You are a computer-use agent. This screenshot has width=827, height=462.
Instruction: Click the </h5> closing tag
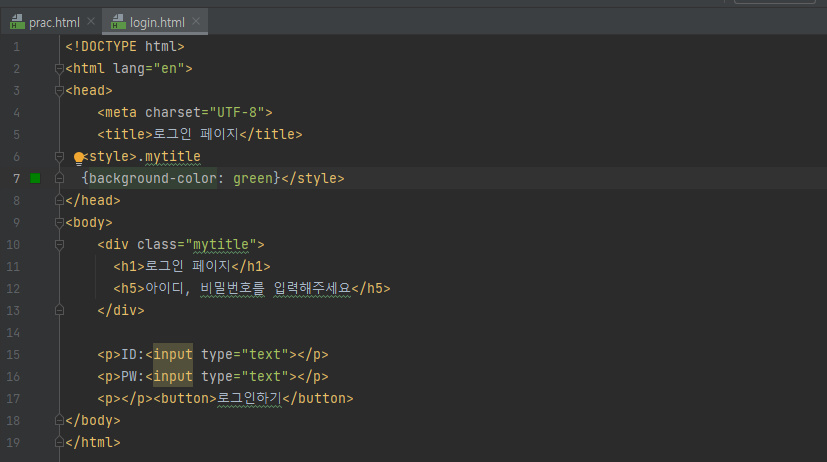371,288
